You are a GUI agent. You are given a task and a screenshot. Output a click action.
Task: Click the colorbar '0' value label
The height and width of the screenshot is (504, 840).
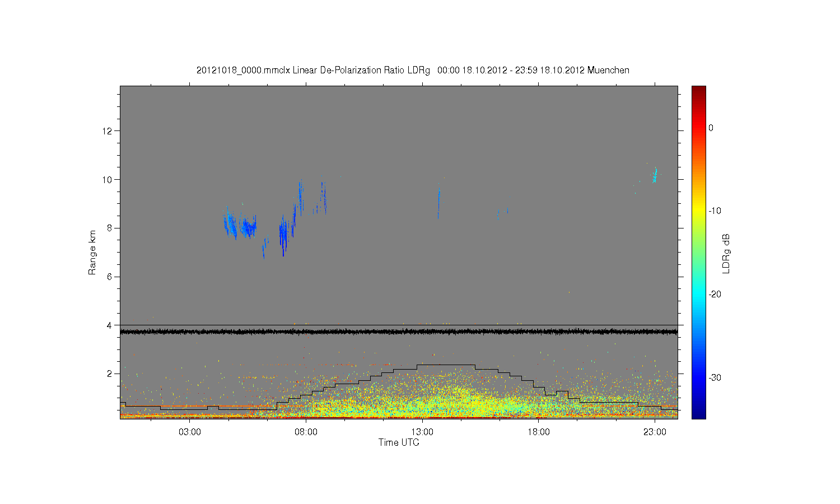coord(711,128)
